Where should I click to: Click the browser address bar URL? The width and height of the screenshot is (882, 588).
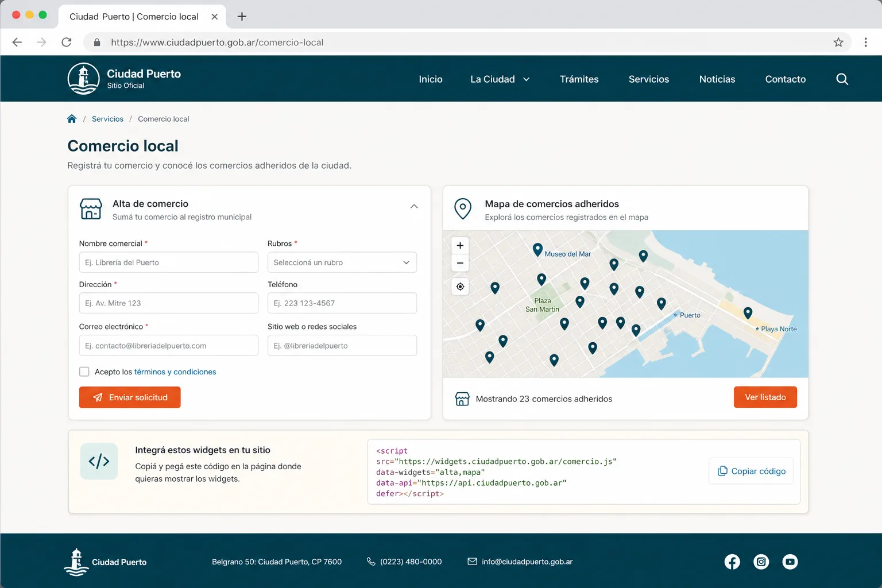(x=217, y=42)
